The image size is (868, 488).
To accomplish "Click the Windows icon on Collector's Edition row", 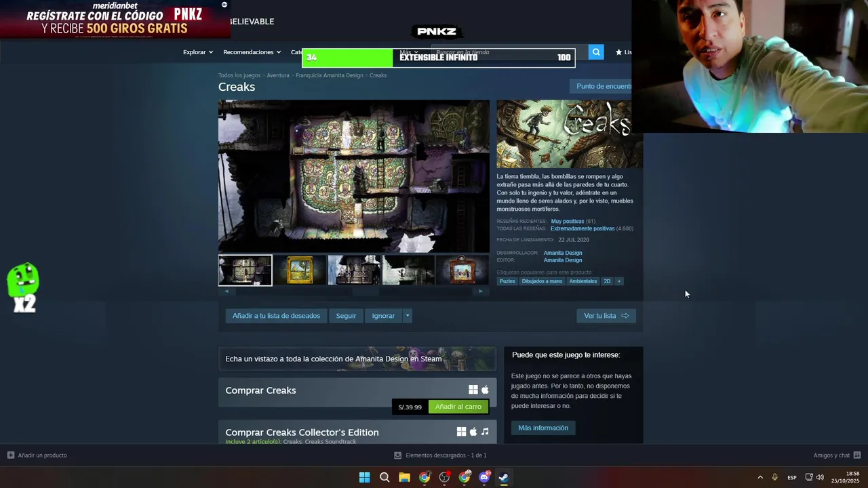I will (x=461, y=432).
